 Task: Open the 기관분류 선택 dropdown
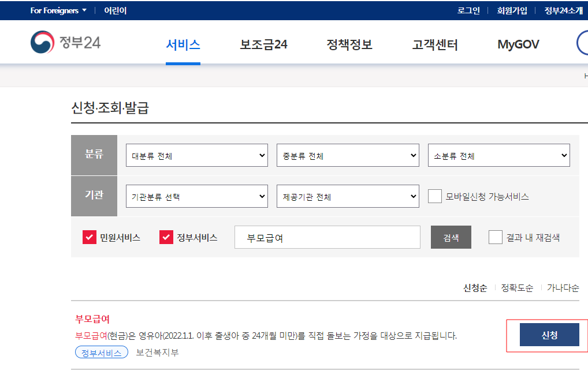(x=196, y=196)
